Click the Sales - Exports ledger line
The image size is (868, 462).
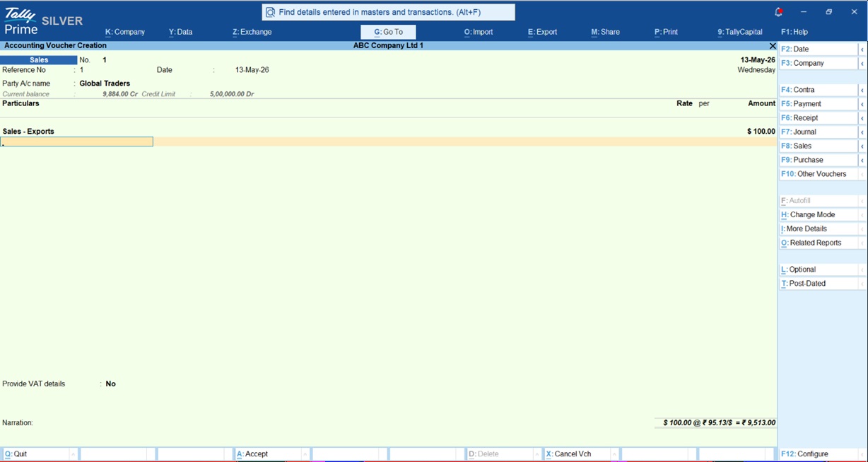(28, 132)
